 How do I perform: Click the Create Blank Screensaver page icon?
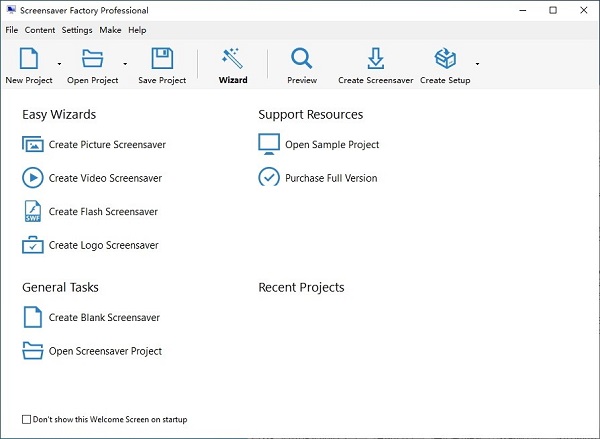pos(33,317)
